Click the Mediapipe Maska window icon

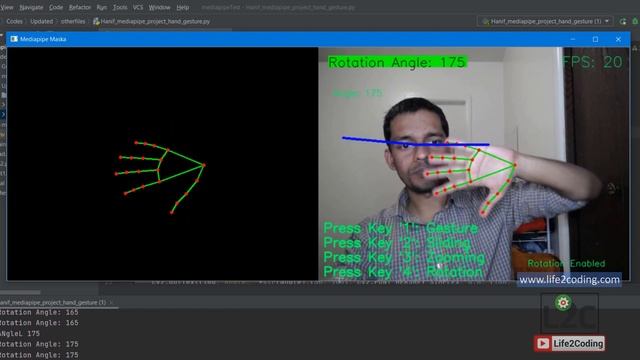(x=14, y=39)
